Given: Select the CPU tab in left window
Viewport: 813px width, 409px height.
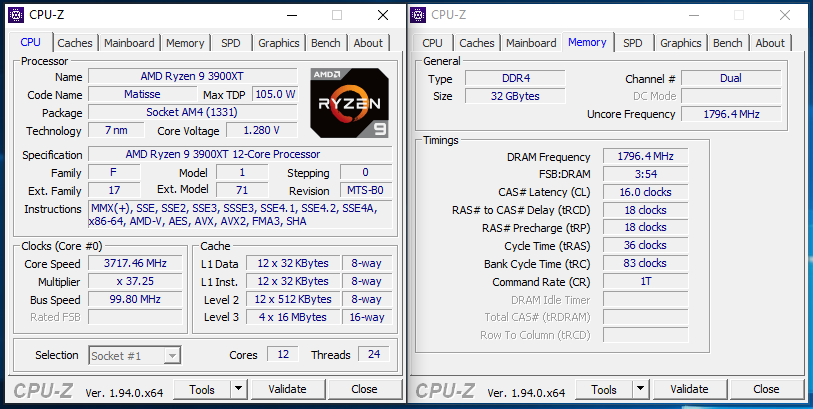Looking at the screenshot, I should 31,42.
